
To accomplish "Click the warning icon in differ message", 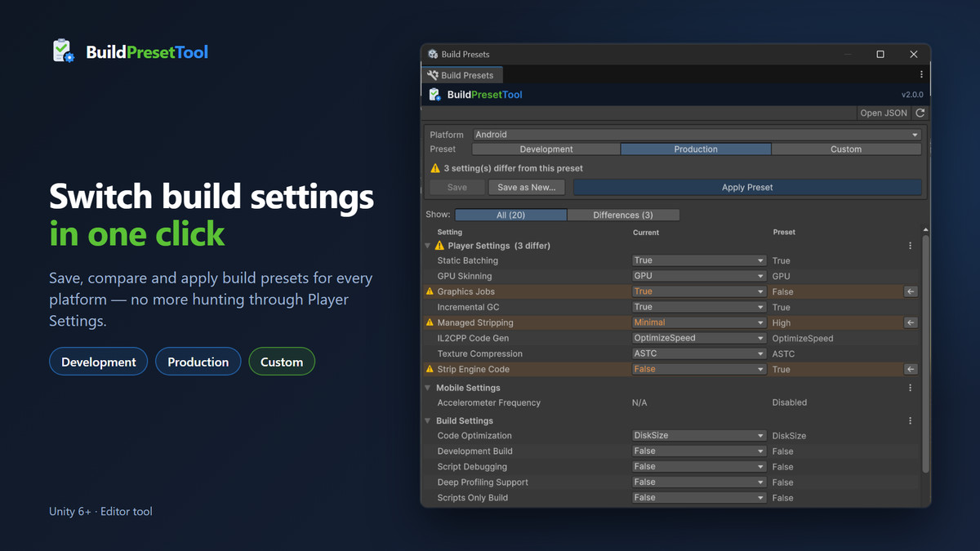I will tap(435, 168).
